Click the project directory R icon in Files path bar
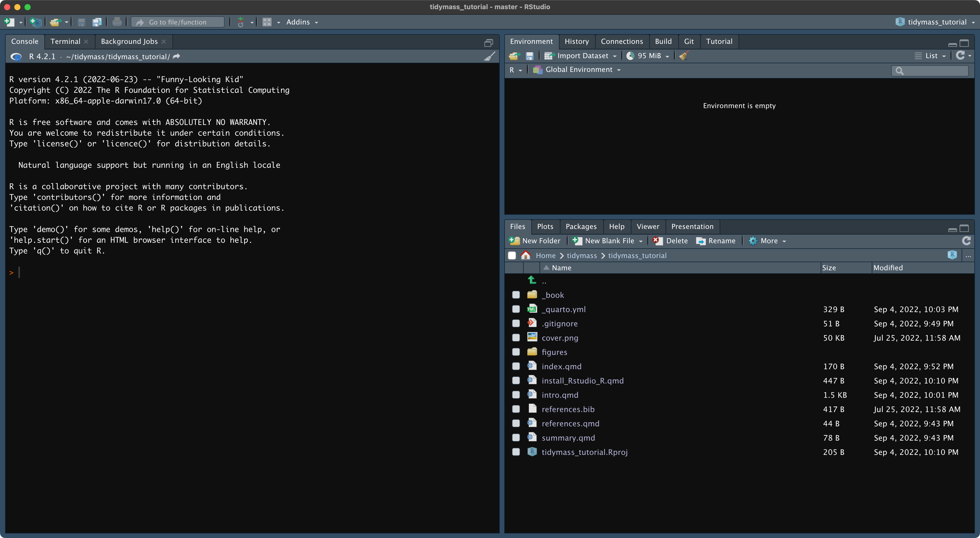The height and width of the screenshot is (538, 980). tap(952, 255)
